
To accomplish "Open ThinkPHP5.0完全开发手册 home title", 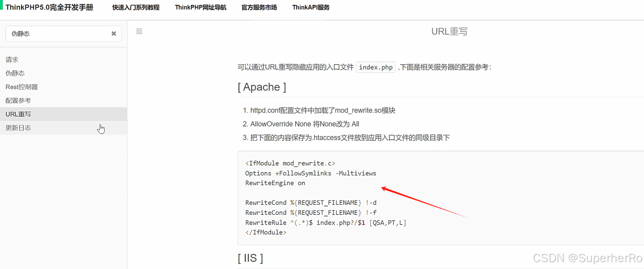I will pos(49,7).
